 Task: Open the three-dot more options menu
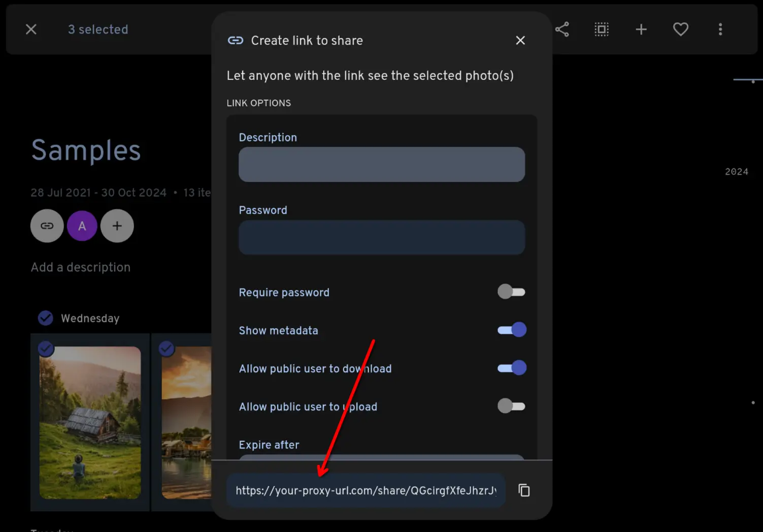[720, 29]
